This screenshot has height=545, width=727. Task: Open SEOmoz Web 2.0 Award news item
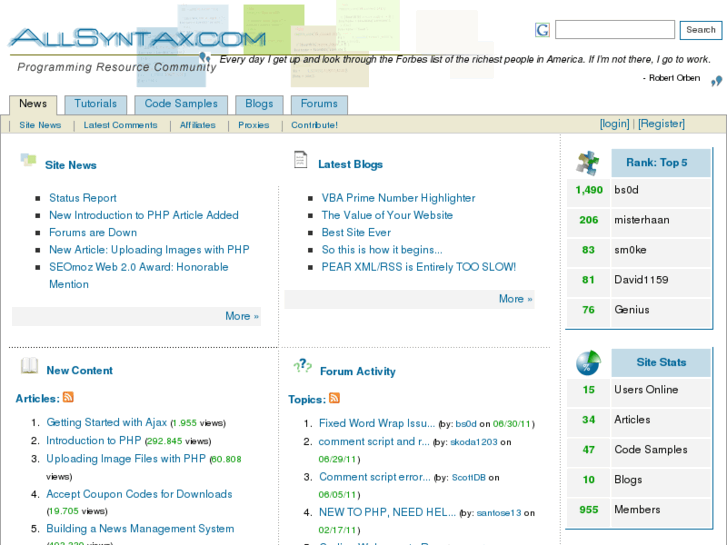pyautogui.click(x=139, y=276)
